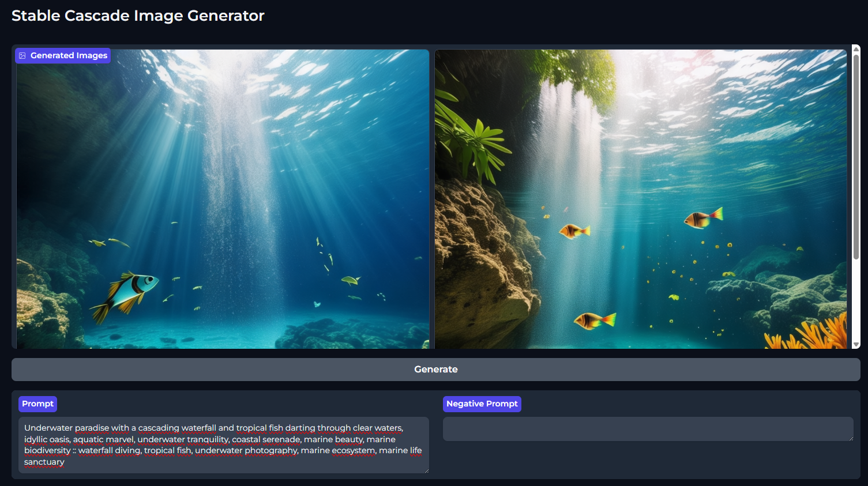Click the Negative Prompt label
868x486 pixels.
coord(482,404)
